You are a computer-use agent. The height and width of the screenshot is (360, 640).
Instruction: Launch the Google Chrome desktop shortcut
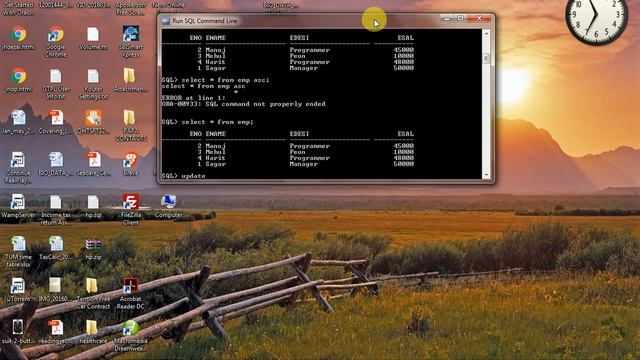coord(56,34)
